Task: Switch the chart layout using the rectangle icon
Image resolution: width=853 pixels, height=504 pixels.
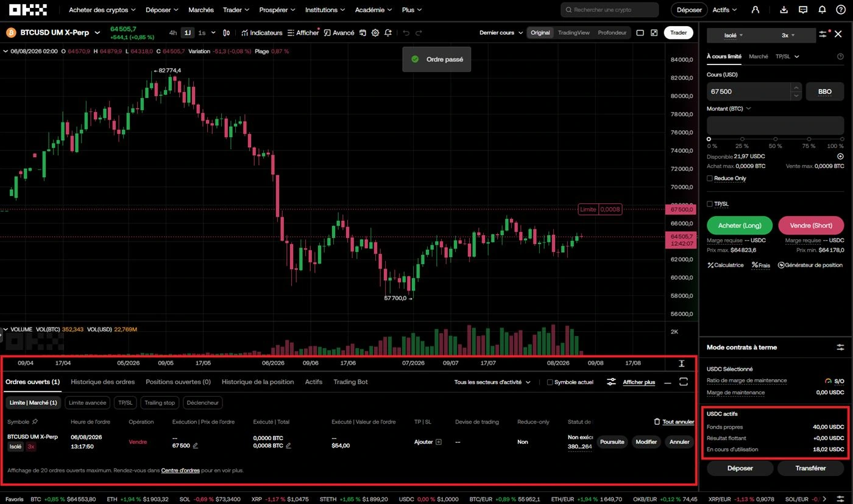Action: coord(640,33)
